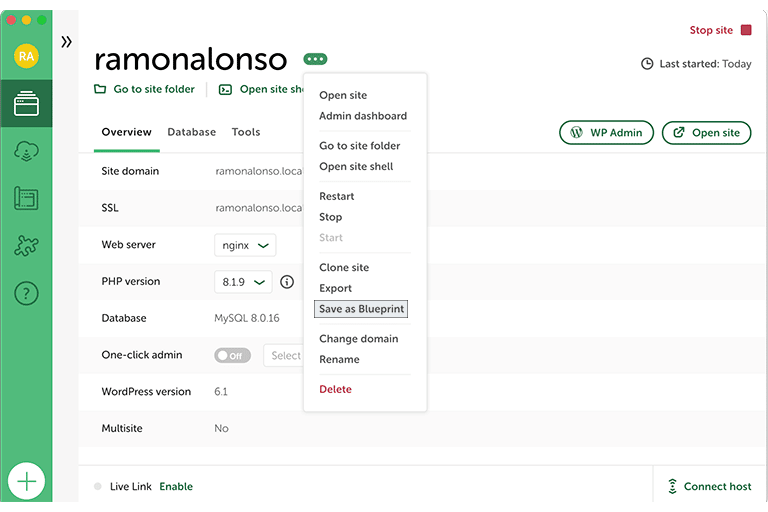The width and height of the screenshot is (768, 512).
Task: Click the PHP version info icon
Action: pyautogui.click(x=287, y=282)
